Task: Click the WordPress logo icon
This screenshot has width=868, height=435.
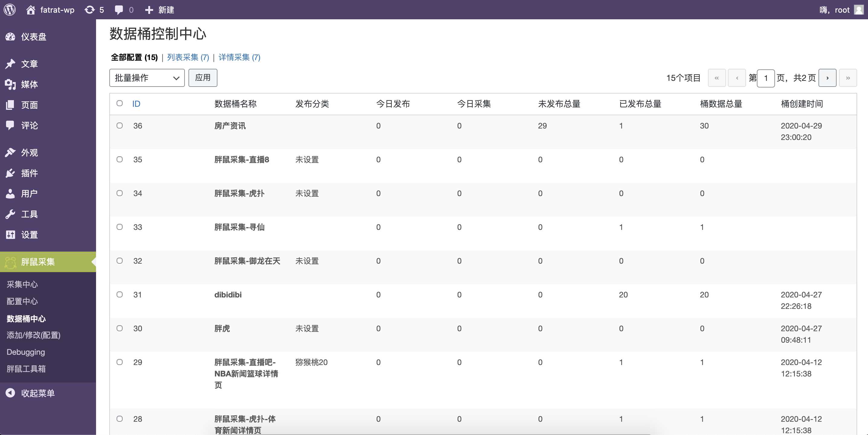Action: pyautogui.click(x=10, y=9)
